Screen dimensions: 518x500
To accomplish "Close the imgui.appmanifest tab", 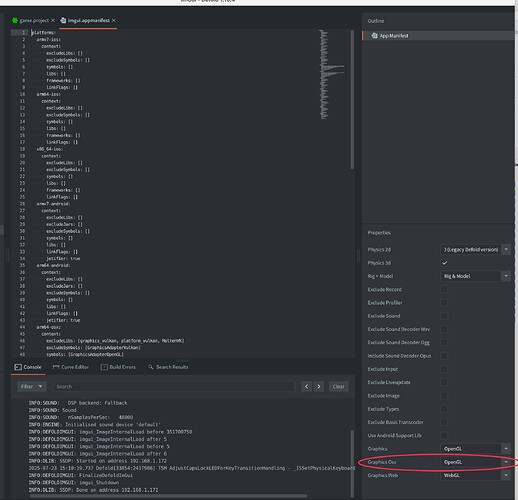I will point(114,21).
